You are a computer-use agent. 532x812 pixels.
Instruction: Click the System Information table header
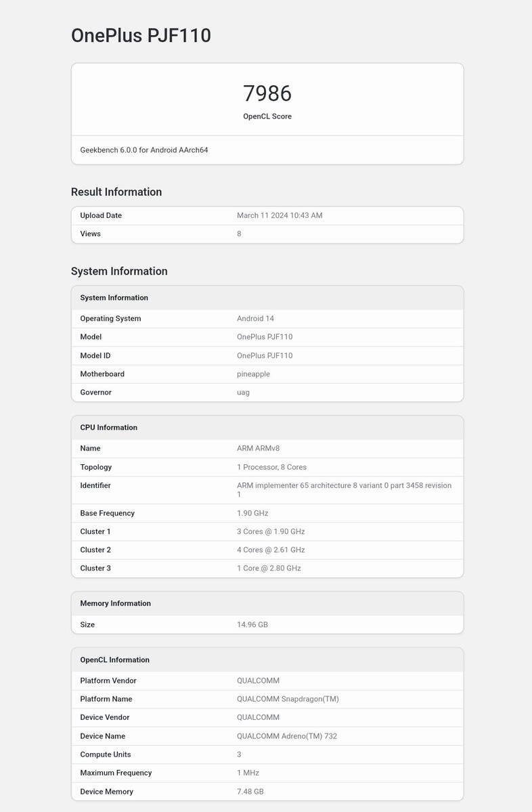[x=267, y=298]
